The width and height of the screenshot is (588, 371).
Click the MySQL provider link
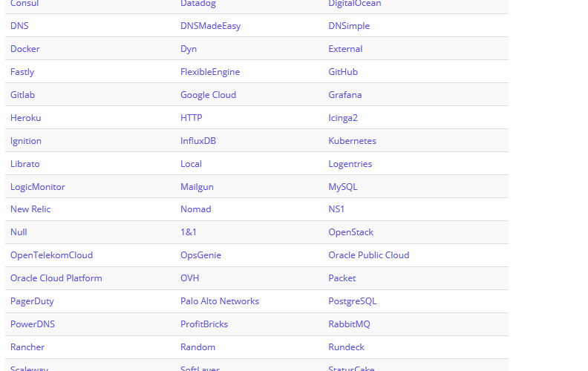pos(343,187)
